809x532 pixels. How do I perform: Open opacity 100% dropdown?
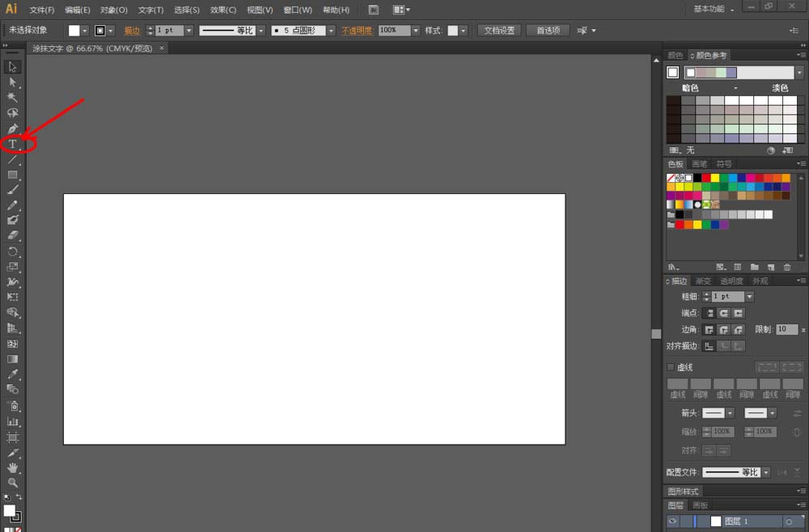pyautogui.click(x=416, y=31)
